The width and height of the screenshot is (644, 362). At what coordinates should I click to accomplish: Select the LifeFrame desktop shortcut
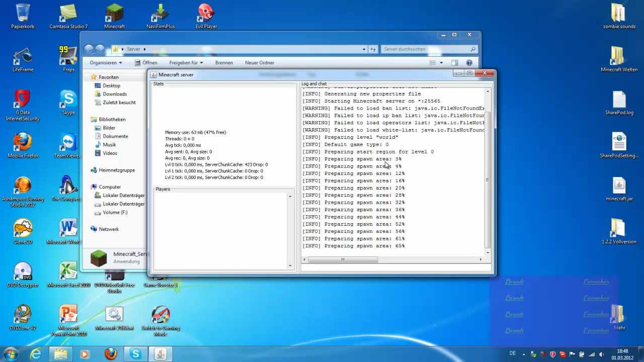tap(23, 60)
